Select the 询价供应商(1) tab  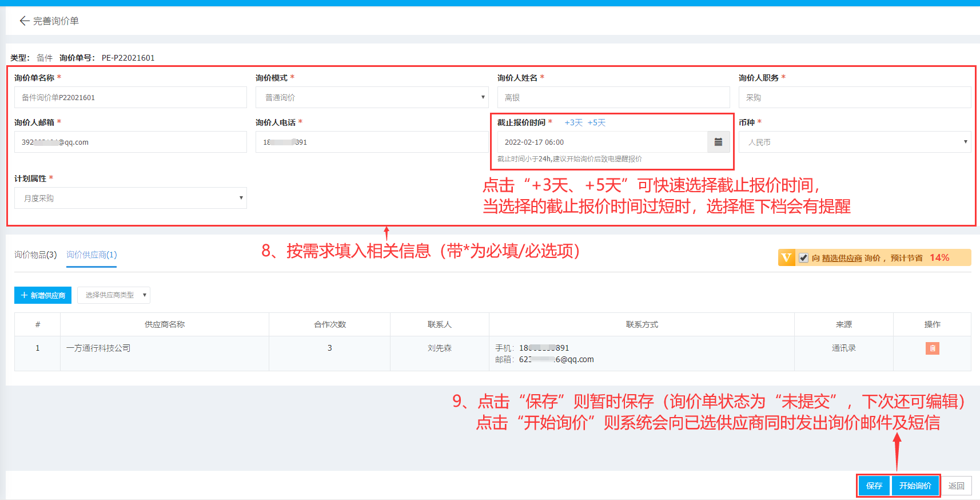(x=91, y=255)
